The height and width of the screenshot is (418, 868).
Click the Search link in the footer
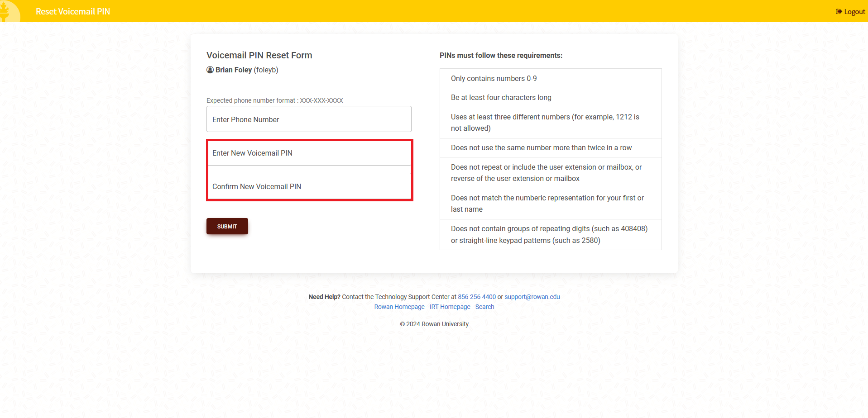(x=484, y=307)
